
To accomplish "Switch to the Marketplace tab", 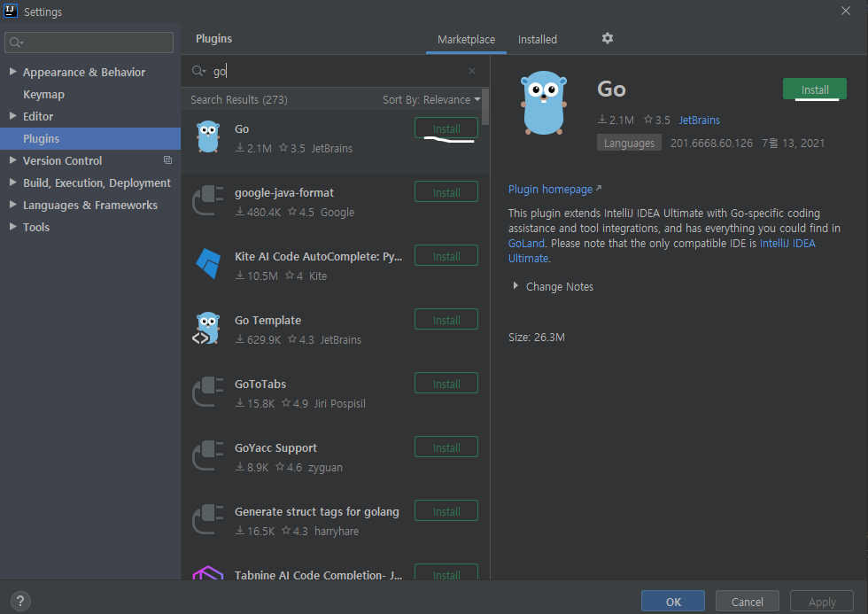I will point(466,39).
